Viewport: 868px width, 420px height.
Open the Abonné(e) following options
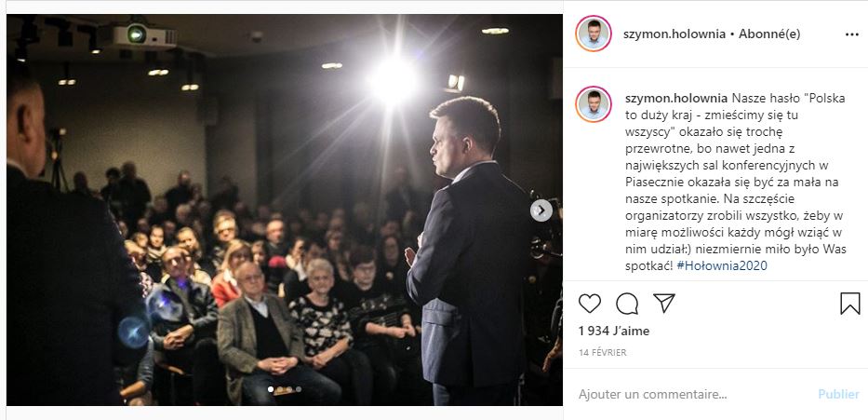(x=768, y=34)
